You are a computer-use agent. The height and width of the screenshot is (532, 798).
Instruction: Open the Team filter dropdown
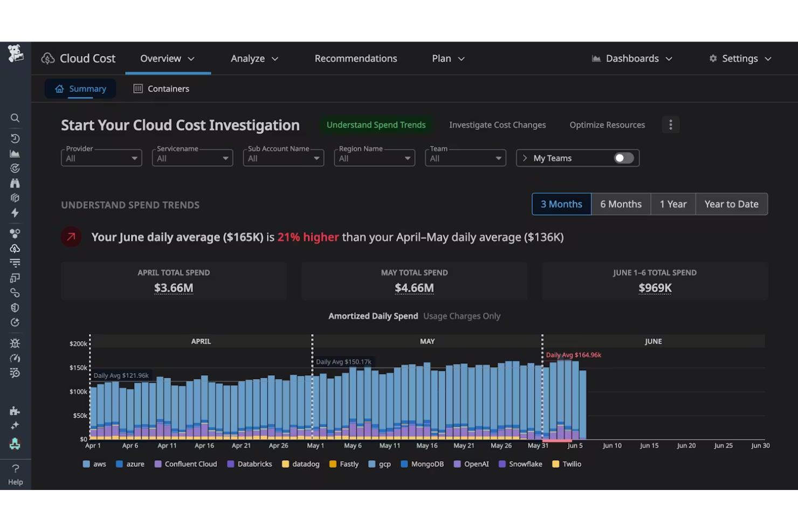coord(465,157)
